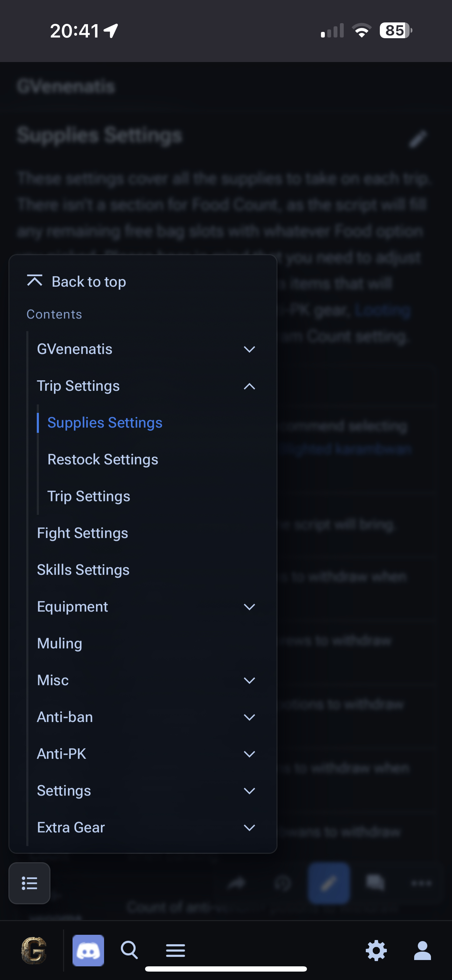The height and width of the screenshot is (980, 452).
Task: Expand the GVenenatis section chevron
Action: click(x=249, y=349)
